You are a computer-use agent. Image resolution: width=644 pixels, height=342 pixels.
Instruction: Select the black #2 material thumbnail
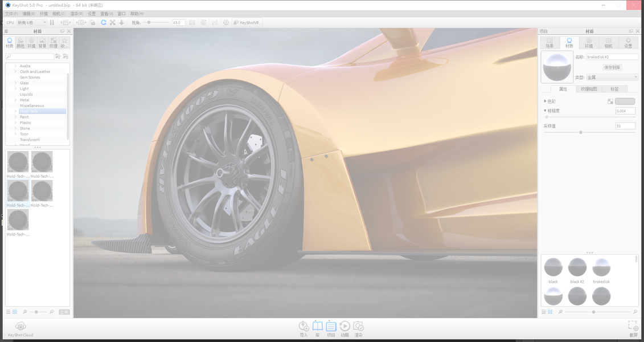click(577, 267)
